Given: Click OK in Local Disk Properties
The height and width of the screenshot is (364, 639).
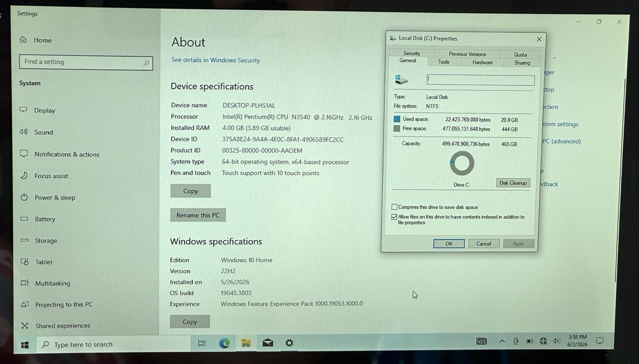Looking at the screenshot, I should tap(449, 243).
